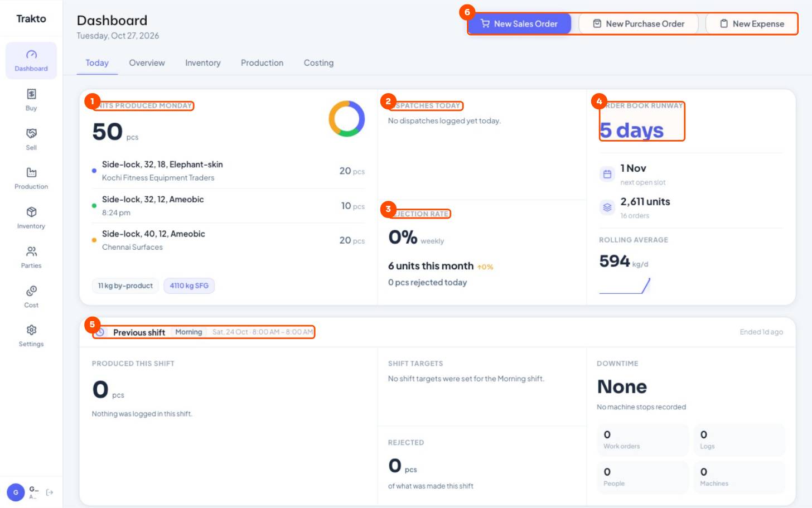Click the Logs count tile
The height and width of the screenshot is (508, 812).
[x=739, y=439]
